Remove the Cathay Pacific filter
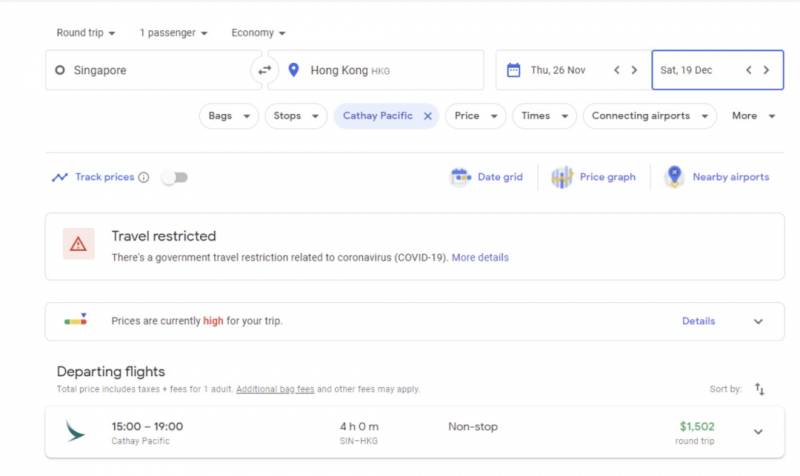This screenshot has width=800, height=476. [x=428, y=116]
